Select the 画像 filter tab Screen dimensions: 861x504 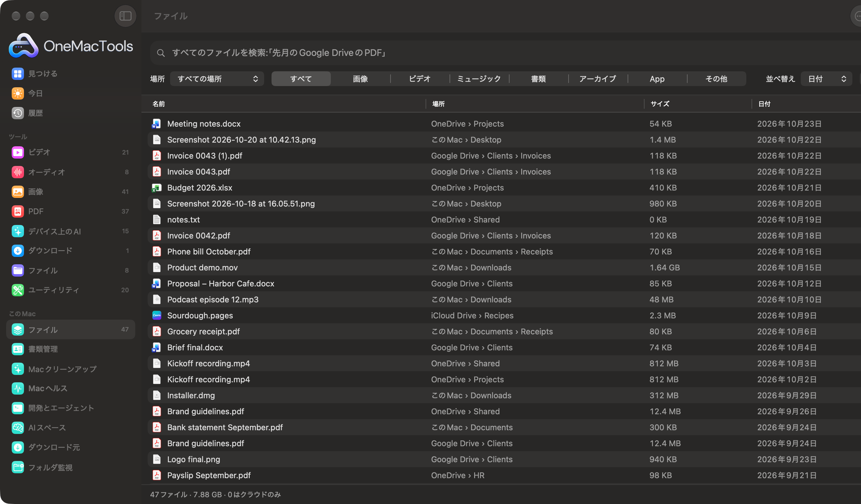[360, 79]
